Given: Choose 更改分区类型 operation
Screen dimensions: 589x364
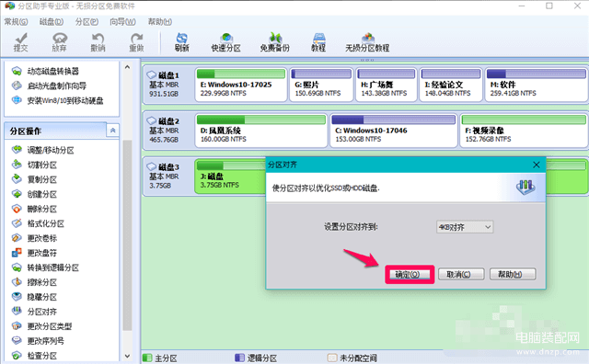Looking at the screenshot, I should click(41, 326).
